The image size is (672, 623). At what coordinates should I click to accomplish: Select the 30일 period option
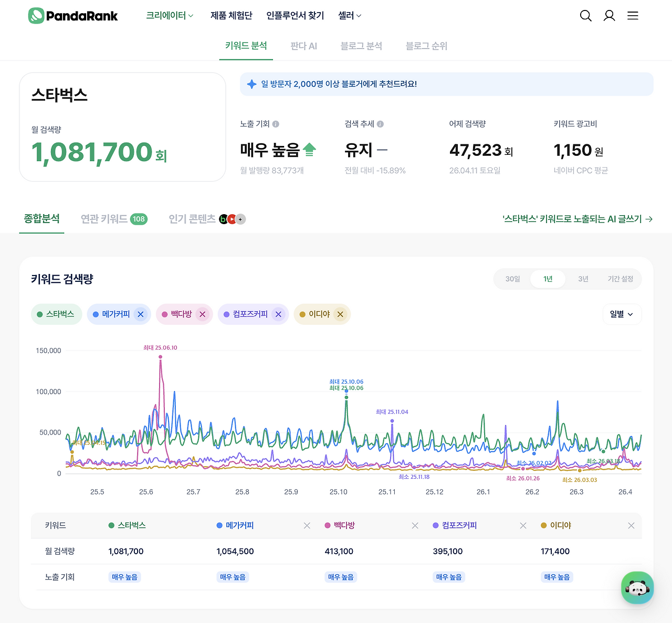(512, 279)
